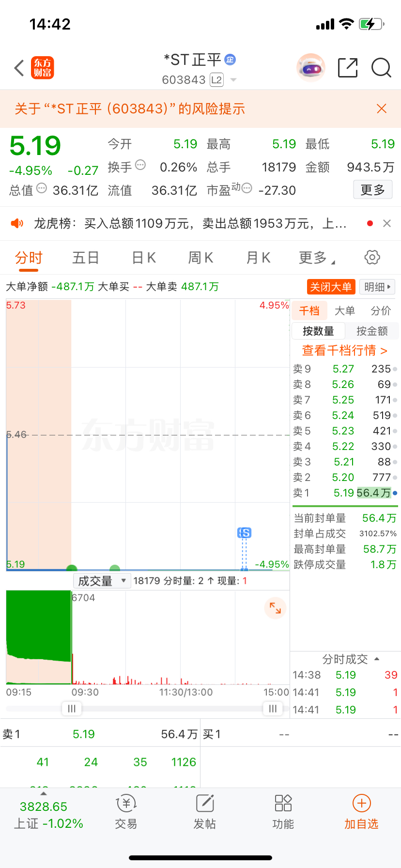Tap the 卖9 5.27 order row
Viewport: 401px width, 868px height.
[345, 369]
